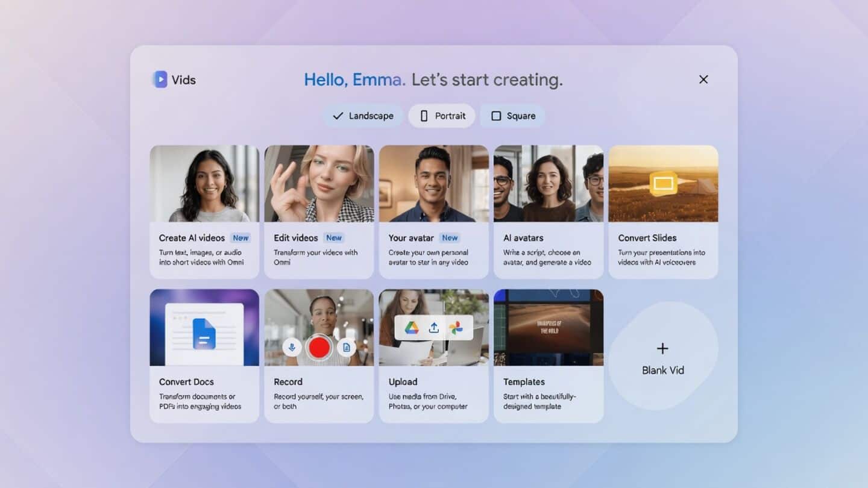Open the Your avatar card

pos(434,212)
